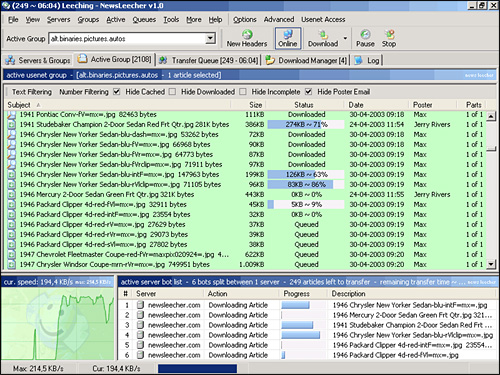Click the New Headers toolbar icon
The image size is (500, 375).
[x=247, y=34]
